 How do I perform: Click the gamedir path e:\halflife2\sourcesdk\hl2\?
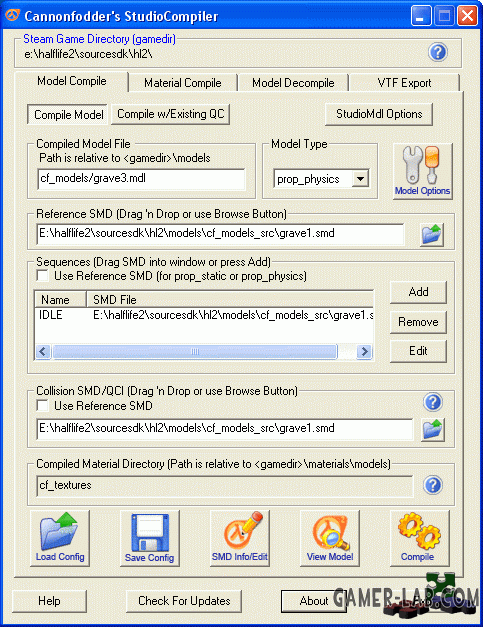[88, 54]
